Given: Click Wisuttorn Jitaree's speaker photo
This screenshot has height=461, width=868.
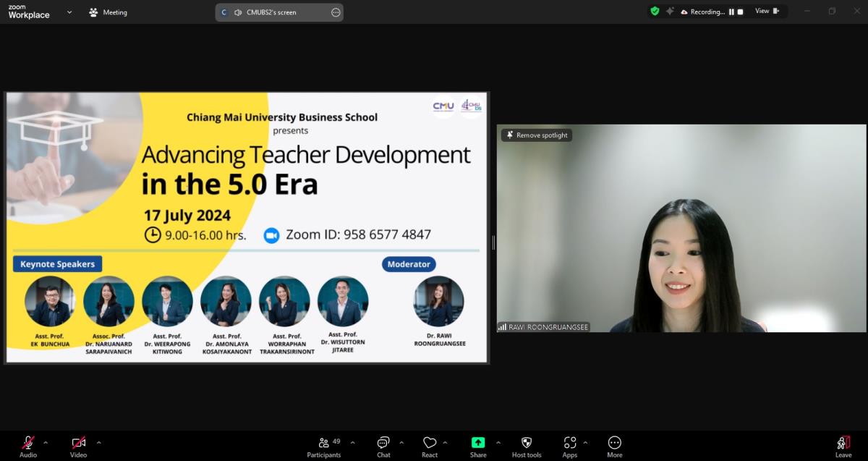Looking at the screenshot, I should [343, 301].
